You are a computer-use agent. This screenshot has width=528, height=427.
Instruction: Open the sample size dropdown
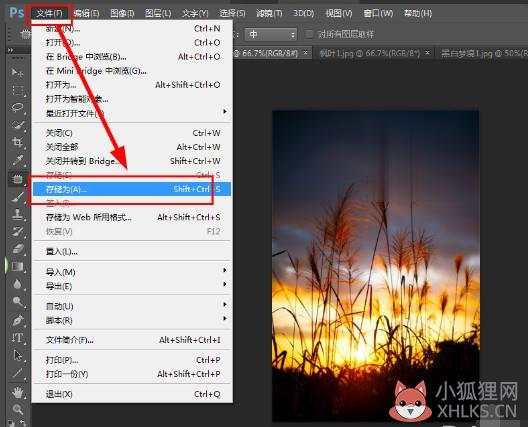tap(271, 34)
